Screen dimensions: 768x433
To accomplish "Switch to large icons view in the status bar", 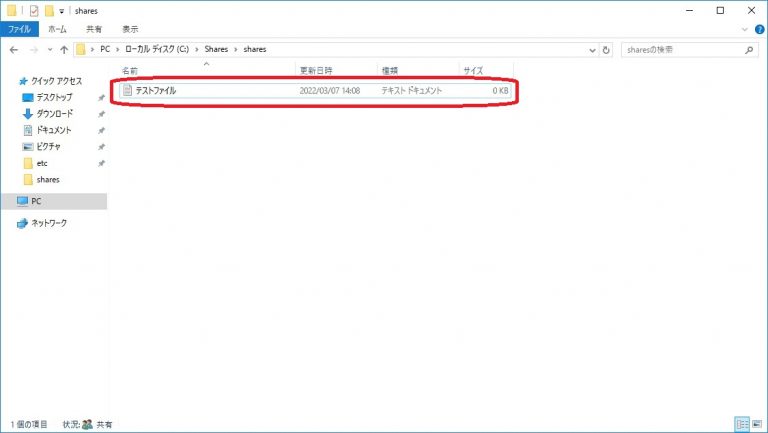I will pyautogui.click(x=756, y=424).
